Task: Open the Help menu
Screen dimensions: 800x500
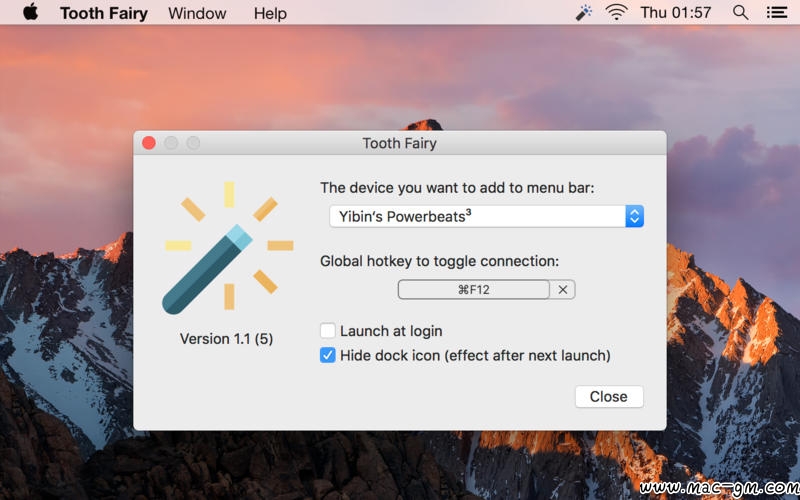Action: pyautogui.click(x=270, y=13)
